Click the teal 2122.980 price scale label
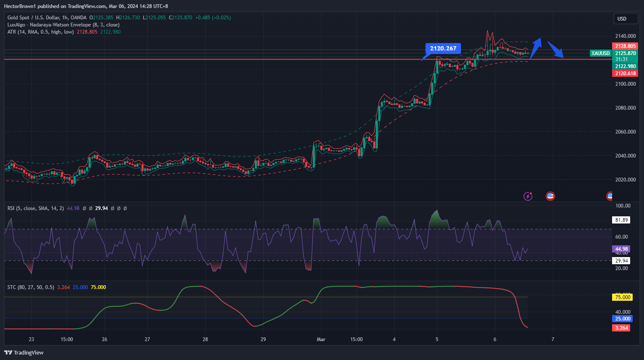 point(626,66)
